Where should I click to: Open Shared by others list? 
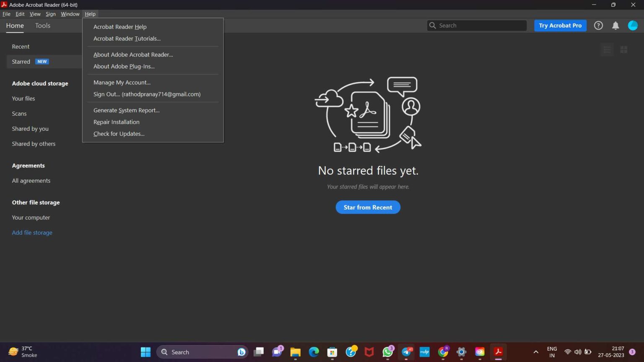click(34, 144)
